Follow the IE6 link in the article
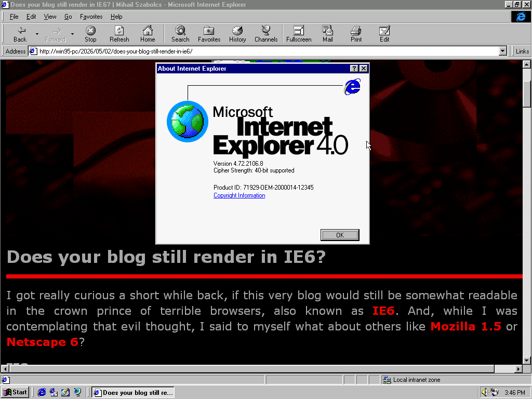The height and width of the screenshot is (399, 532). (x=383, y=311)
